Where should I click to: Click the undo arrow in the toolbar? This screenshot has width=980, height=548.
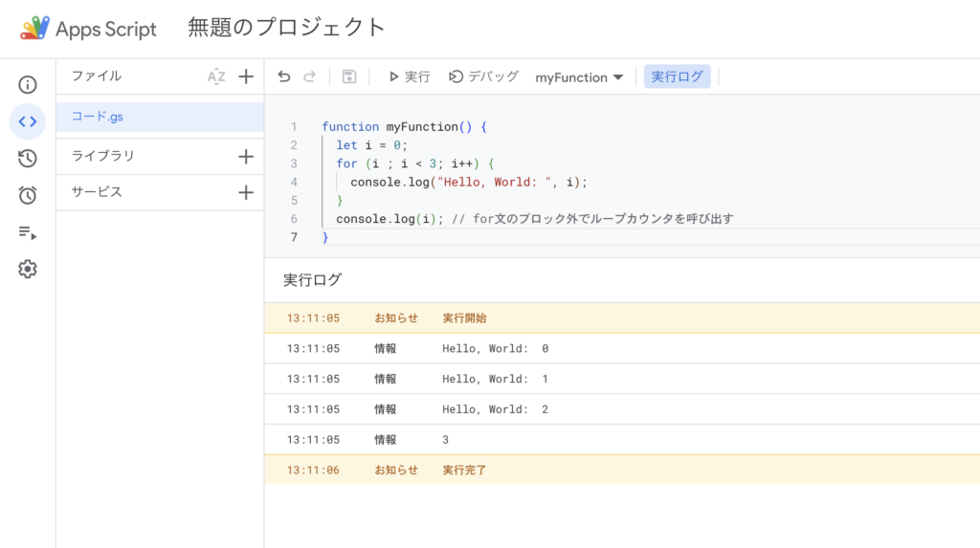[x=284, y=77]
